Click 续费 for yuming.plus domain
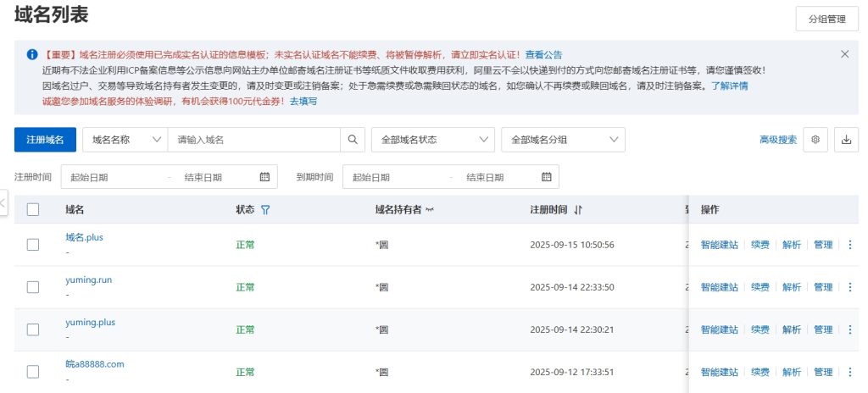Screen dimensions: 868x393 pyautogui.click(x=760, y=329)
